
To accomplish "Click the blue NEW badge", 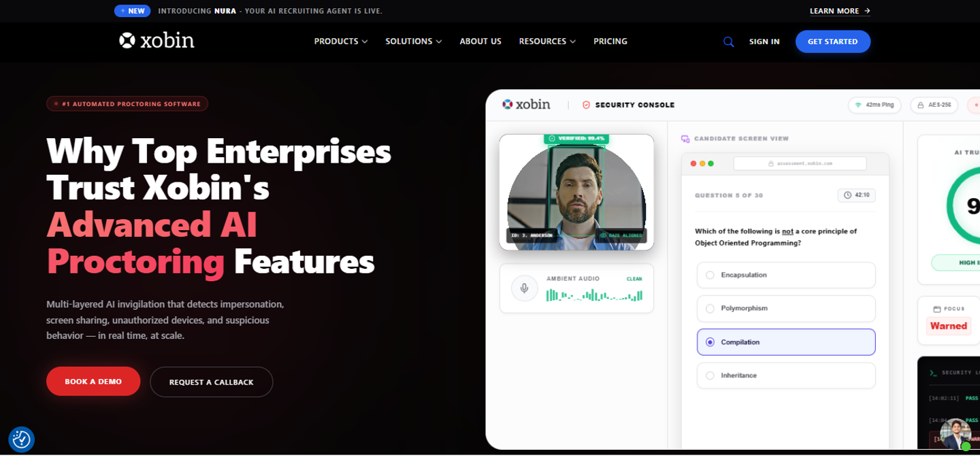I will click(x=133, y=11).
